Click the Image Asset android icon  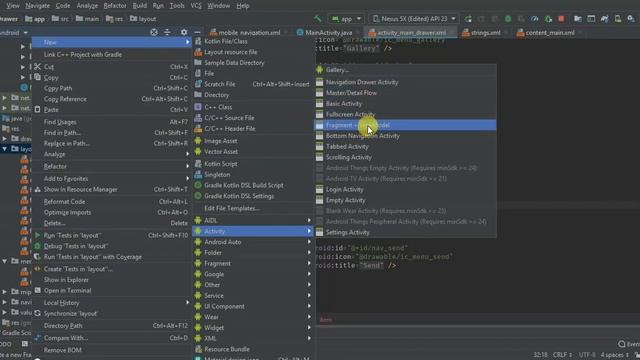pyautogui.click(x=198, y=141)
